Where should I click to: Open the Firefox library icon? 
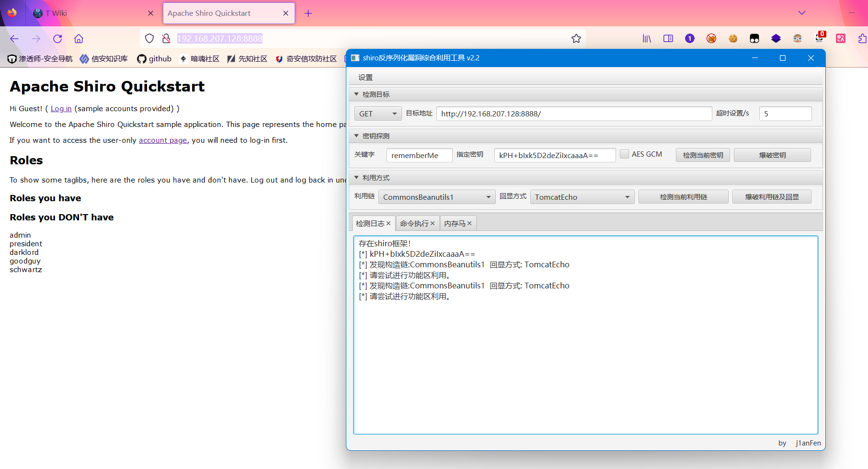(647, 38)
